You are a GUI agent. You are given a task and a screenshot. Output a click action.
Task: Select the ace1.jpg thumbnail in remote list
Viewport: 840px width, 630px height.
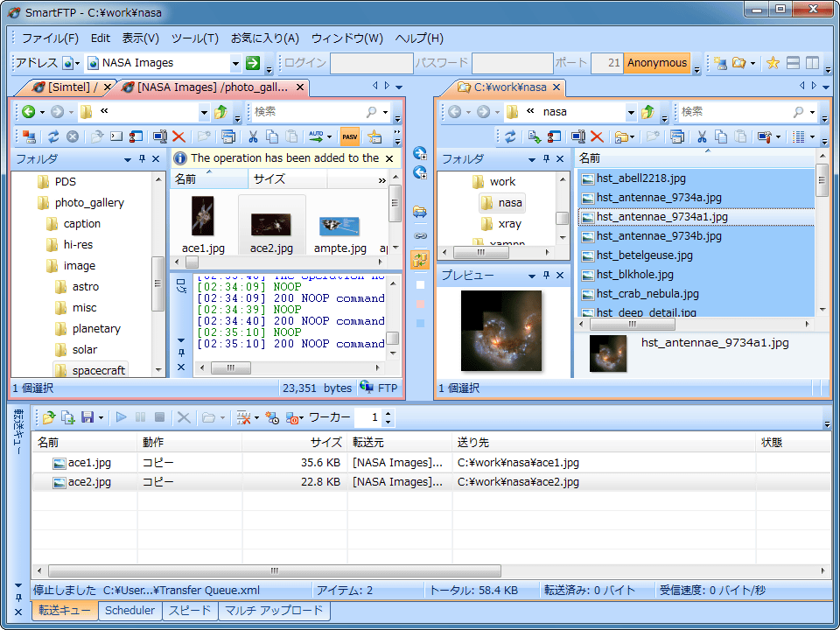click(x=203, y=224)
